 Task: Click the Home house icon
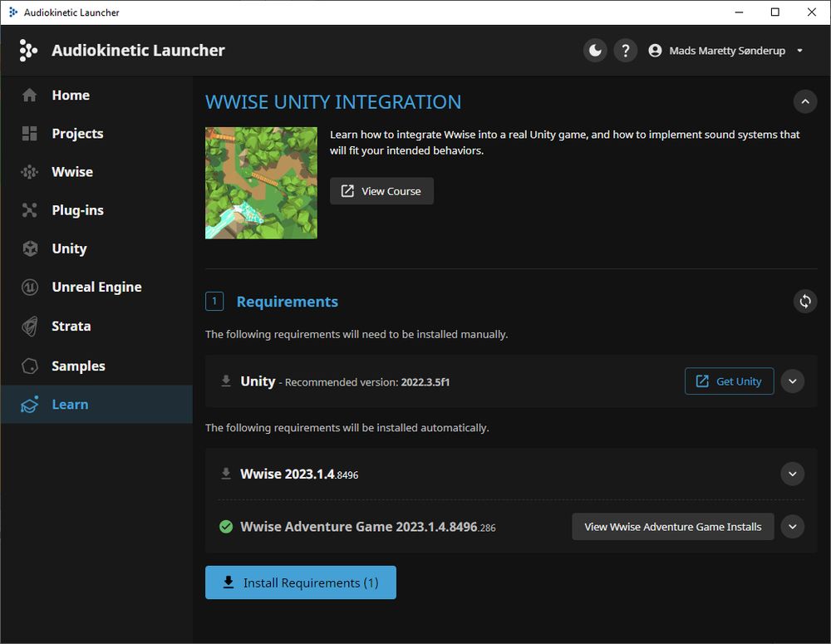point(30,96)
